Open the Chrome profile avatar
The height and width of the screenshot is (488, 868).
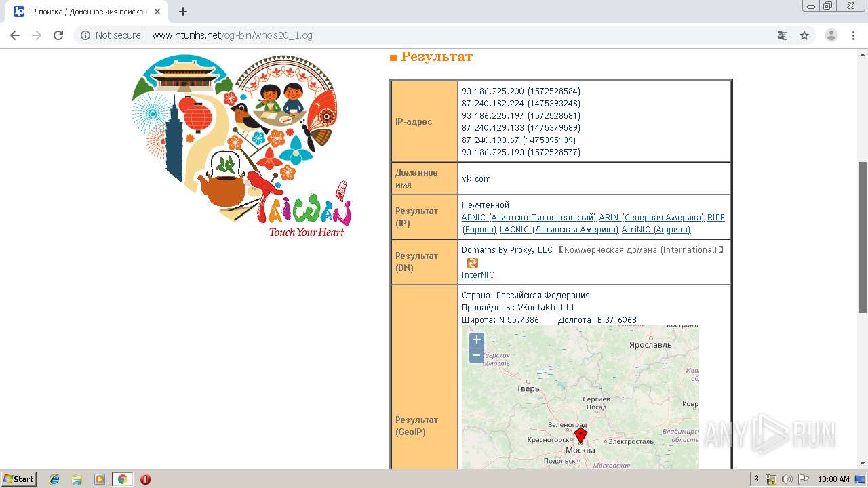click(831, 35)
